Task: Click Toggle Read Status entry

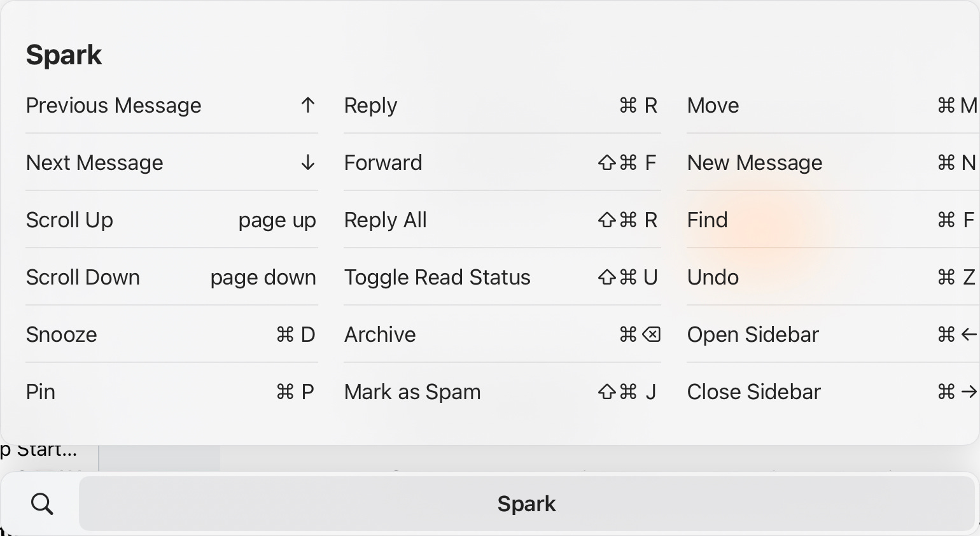Action: click(502, 277)
